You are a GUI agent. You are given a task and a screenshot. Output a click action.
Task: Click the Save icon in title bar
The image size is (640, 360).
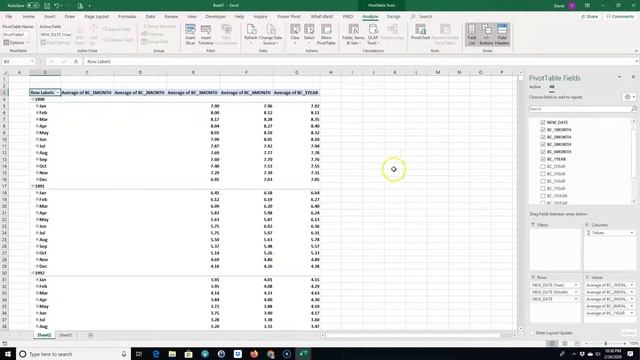(x=47, y=6)
